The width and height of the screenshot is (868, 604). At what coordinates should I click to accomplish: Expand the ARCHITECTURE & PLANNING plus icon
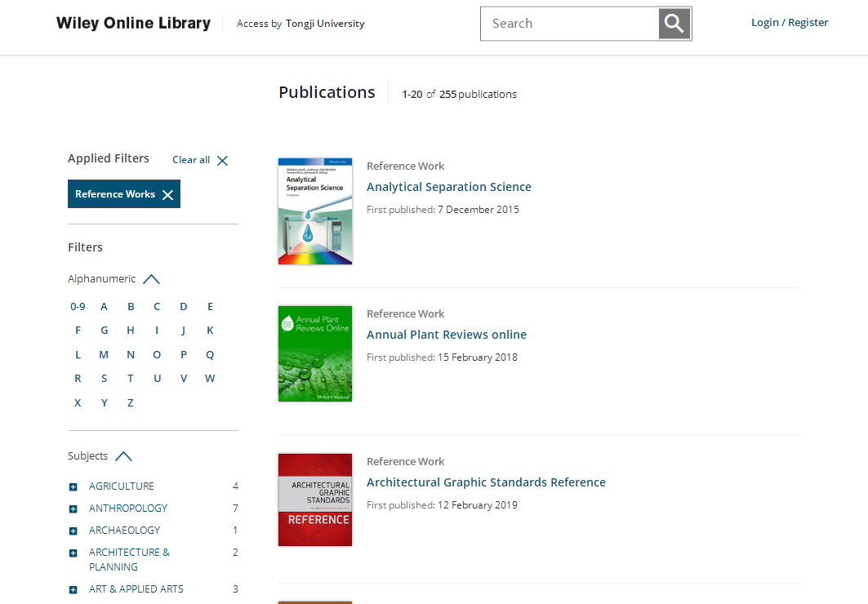click(73, 553)
